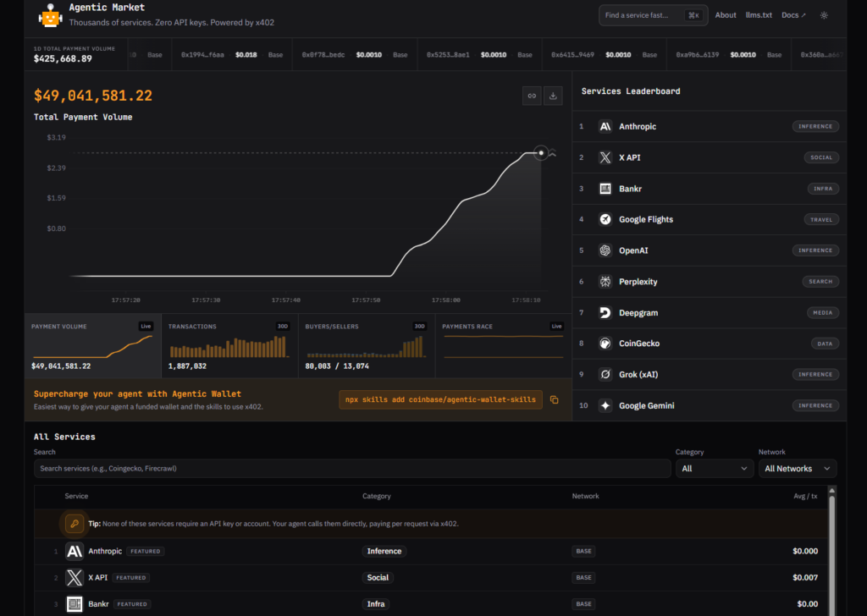Click the Bankr icon in the All Services table
The width and height of the screenshot is (867, 616).
pos(73,603)
